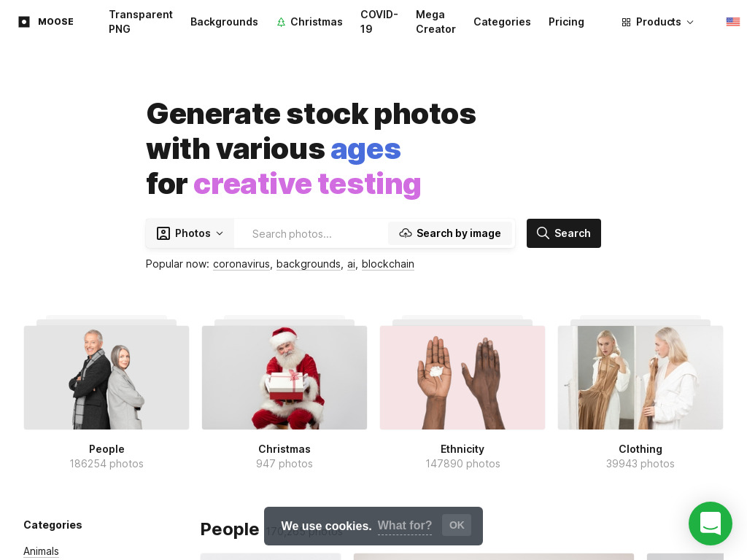Go to Mega Creator

point(436,22)
